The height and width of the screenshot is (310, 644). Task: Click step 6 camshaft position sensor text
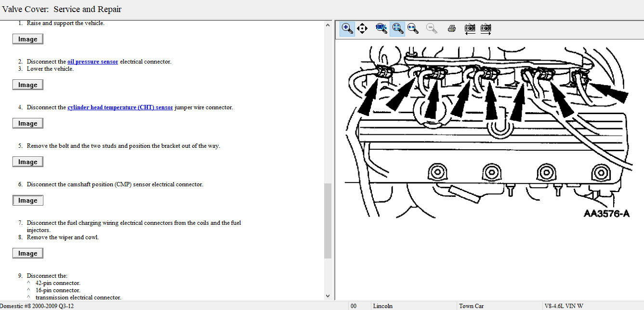(x=115, y=184)
